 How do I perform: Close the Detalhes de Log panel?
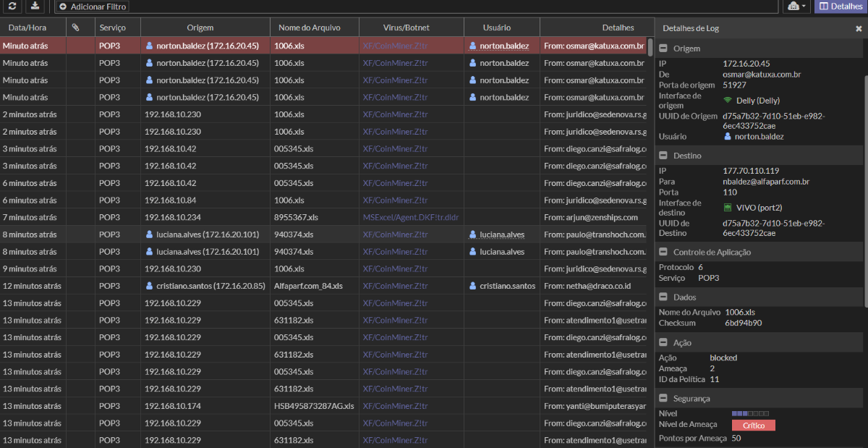pyautogui.click(x=859, y=28)
